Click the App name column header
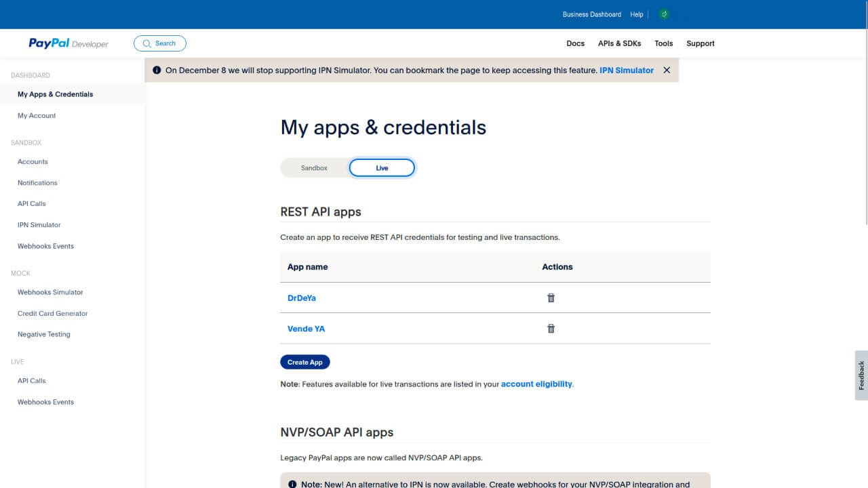The image size is (868, 488). (x=307, y=267)
